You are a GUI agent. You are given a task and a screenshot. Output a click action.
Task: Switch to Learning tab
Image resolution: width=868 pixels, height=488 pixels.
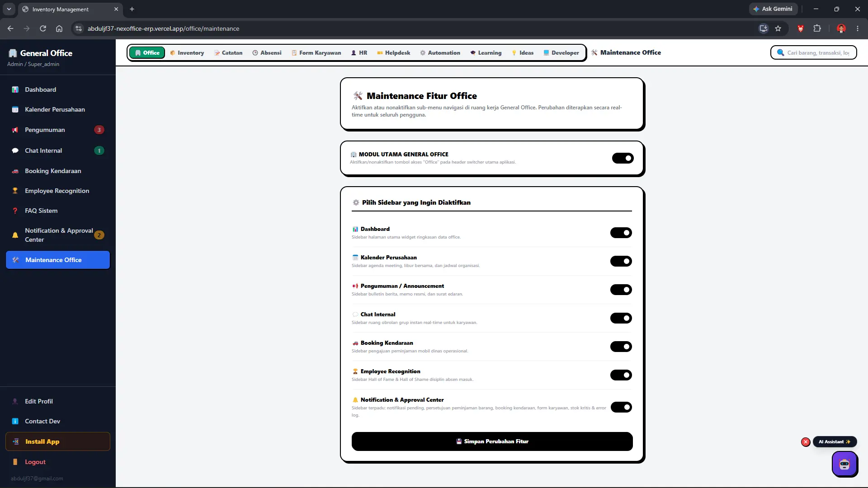486,53
